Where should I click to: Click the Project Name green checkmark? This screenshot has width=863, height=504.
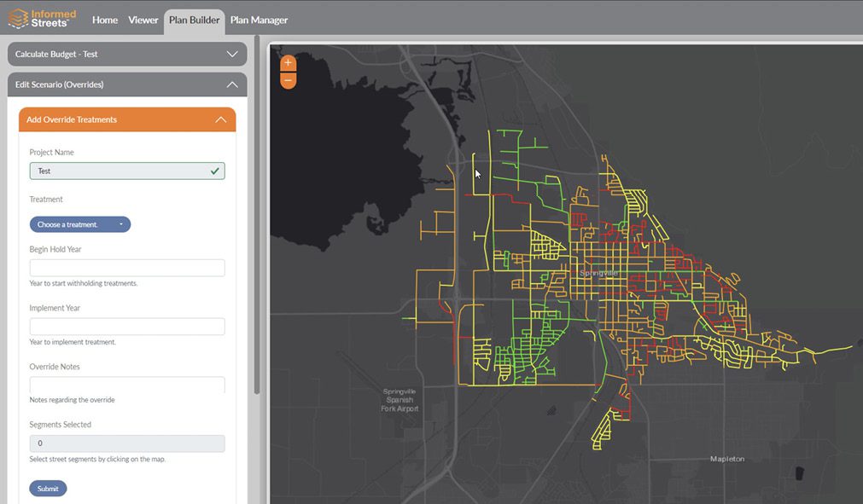215,171
